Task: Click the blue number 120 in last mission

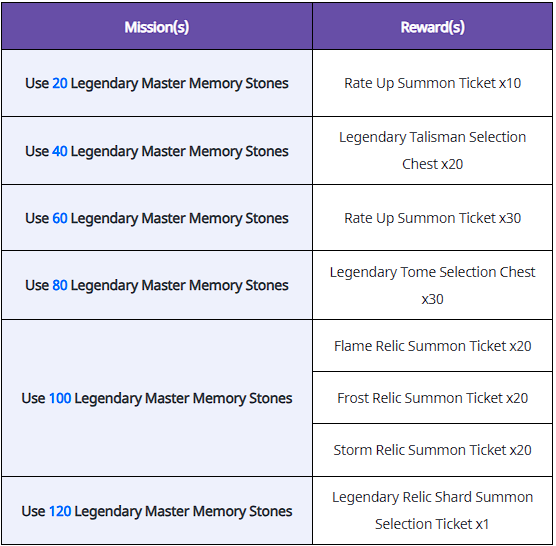Action: click(x=60, y=511)
